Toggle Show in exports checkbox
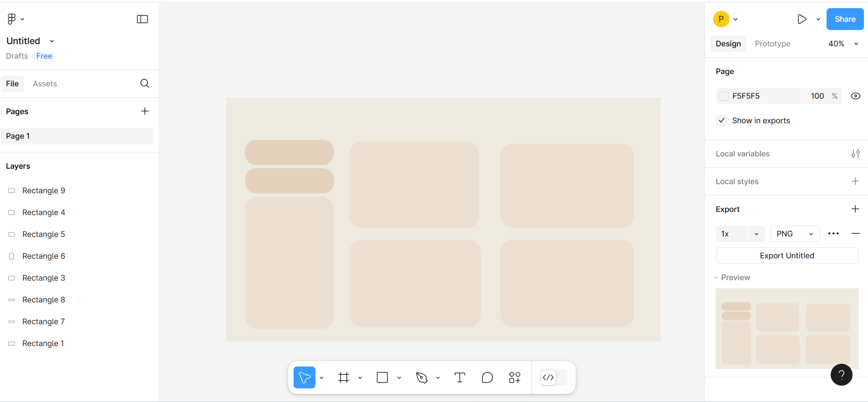868x402 pixels. tap(721, 121)
